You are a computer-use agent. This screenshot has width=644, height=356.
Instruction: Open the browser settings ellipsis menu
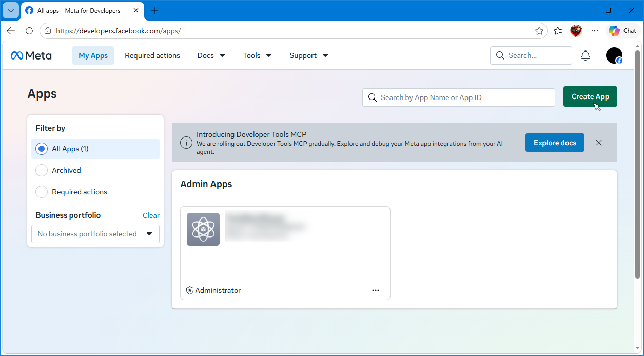595,31
